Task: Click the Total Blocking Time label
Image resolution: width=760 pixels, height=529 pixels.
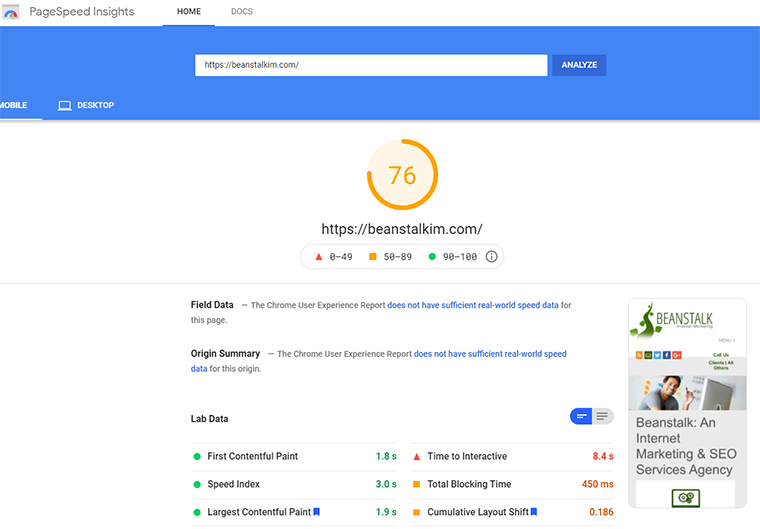Action: [469, 484]
